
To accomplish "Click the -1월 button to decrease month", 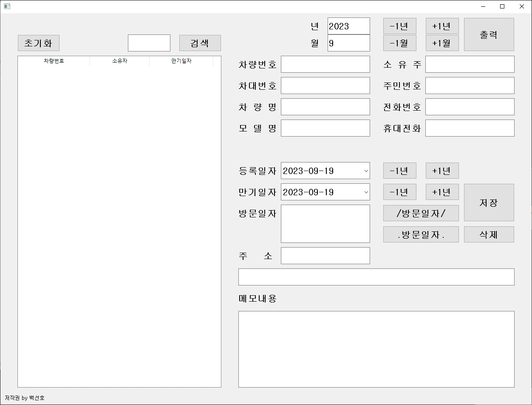I will [399, 43].
